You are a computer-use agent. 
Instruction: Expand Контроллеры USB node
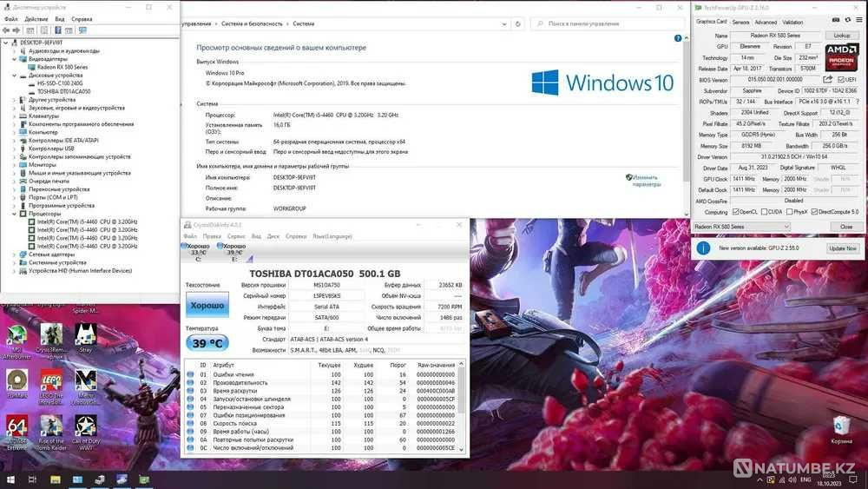tap(15, 149)
